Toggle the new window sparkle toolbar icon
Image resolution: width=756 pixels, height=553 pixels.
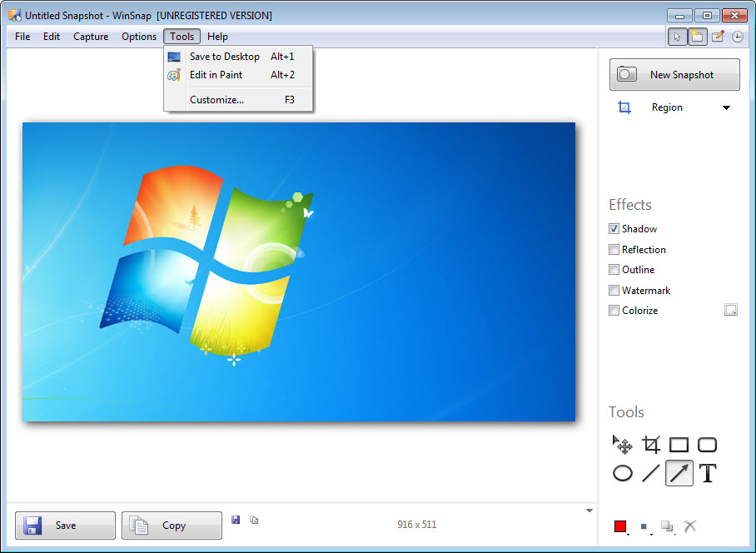[x=697, y=37]
